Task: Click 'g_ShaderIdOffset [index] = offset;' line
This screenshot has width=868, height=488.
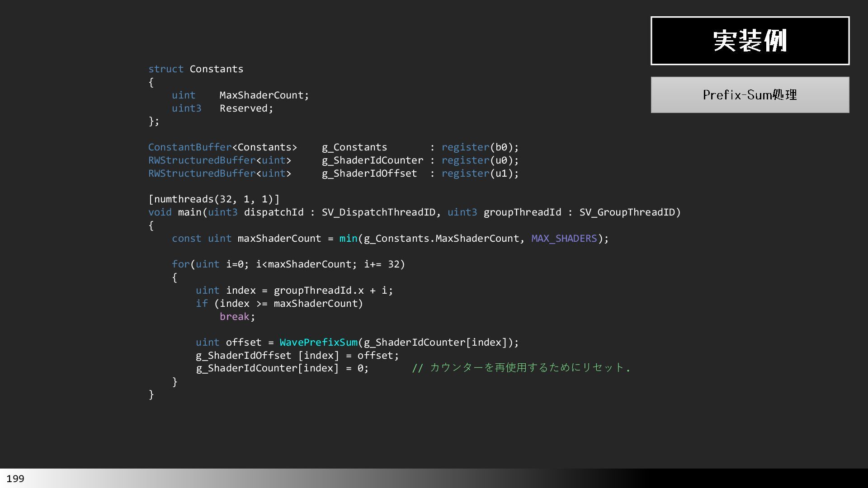Action: [297, 356]
